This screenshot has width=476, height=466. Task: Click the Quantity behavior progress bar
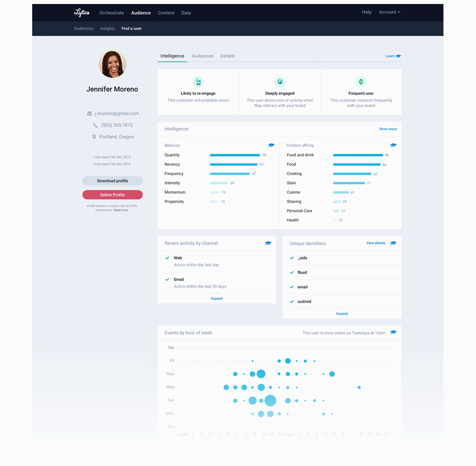235,155
